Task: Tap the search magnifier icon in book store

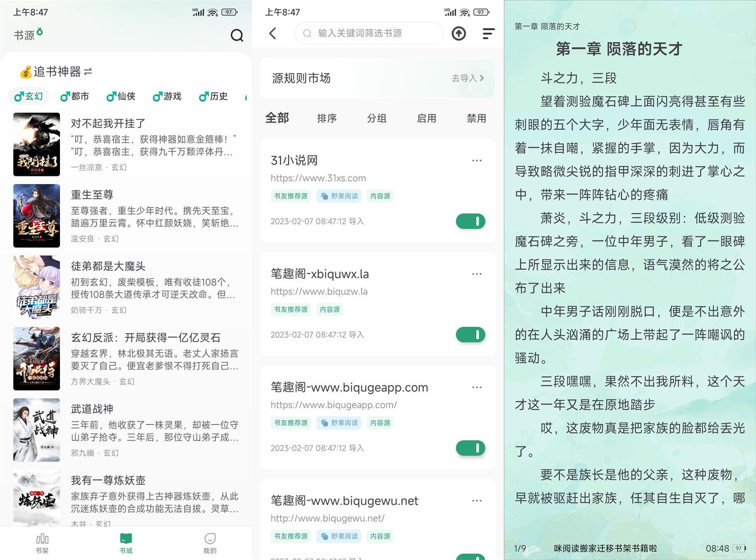Action: click(236, 35)
